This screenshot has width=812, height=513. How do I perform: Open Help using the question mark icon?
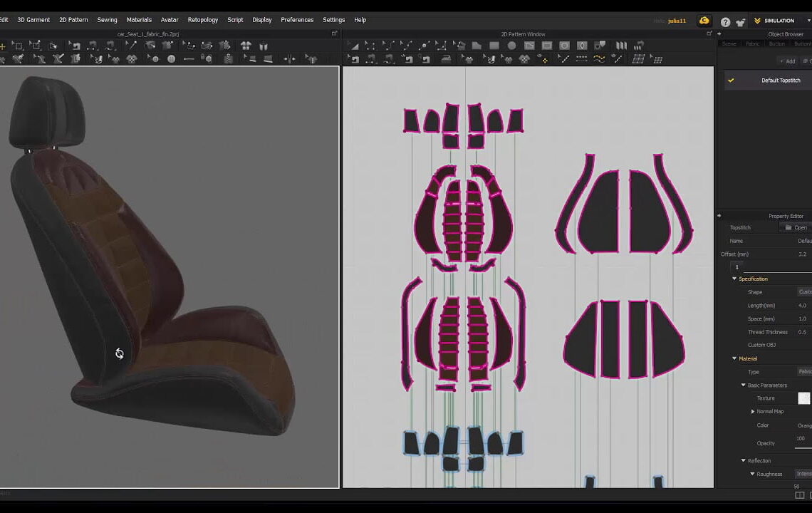pos(725,21)
